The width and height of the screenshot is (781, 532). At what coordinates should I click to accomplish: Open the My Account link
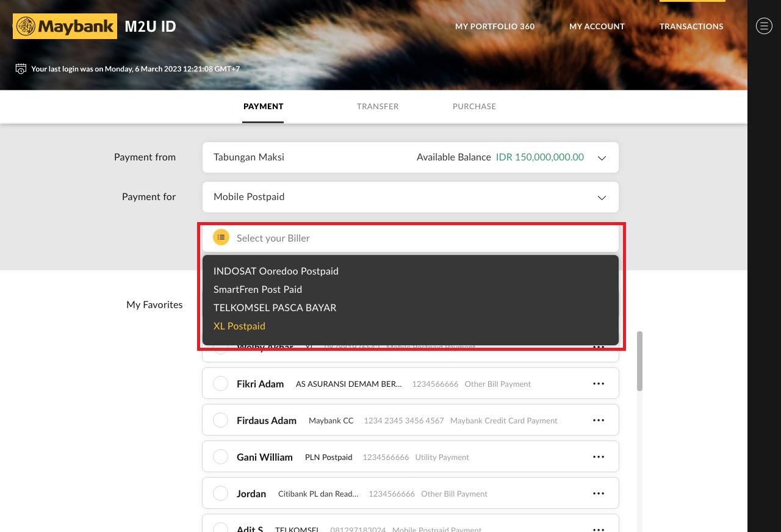[597, 26]
